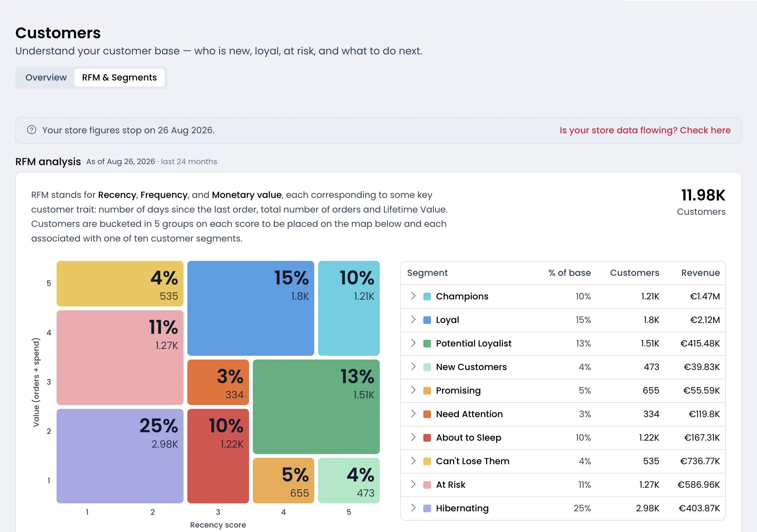757x532 pixels.
Task: Expand the Can't Lose Them segment row
Action: click(413, 461)
